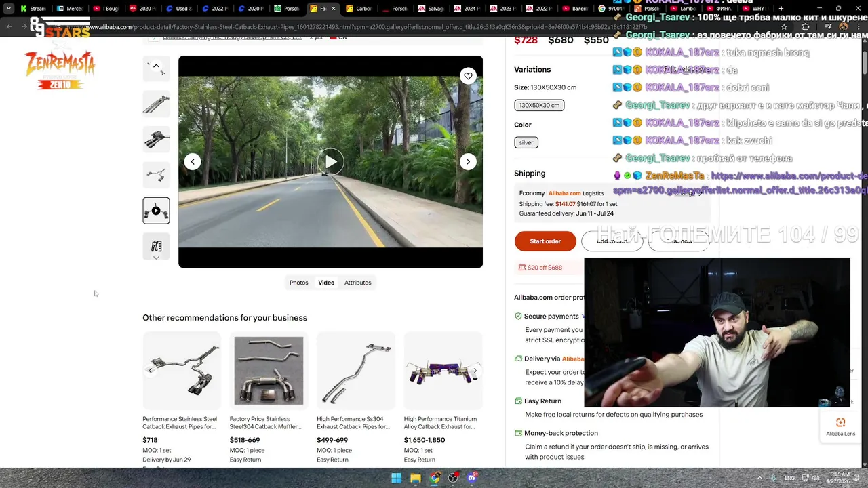Go to previous gallery image arrow

193,161
